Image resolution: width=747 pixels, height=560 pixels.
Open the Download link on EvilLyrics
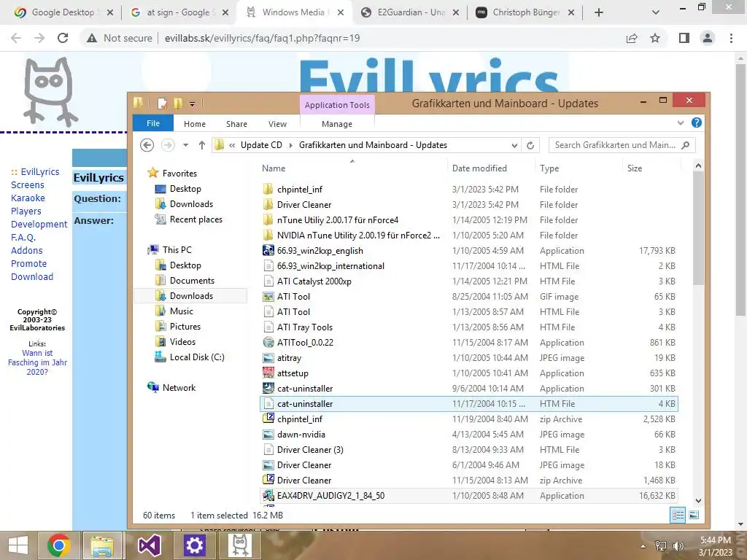point(32,276)
